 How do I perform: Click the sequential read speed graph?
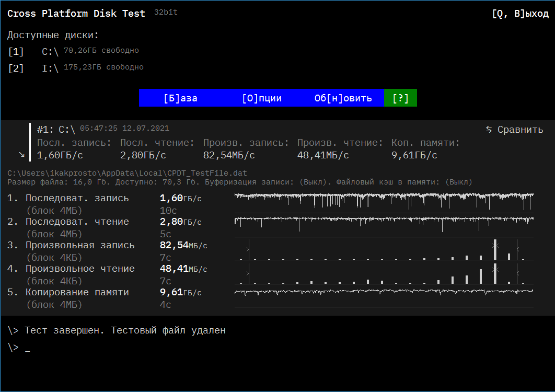[384, 226]
